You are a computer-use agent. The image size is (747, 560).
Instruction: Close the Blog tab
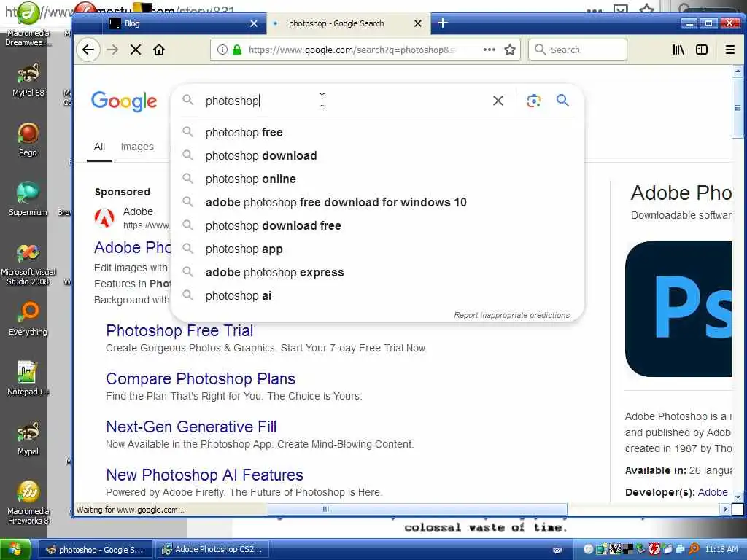[254, 23]
